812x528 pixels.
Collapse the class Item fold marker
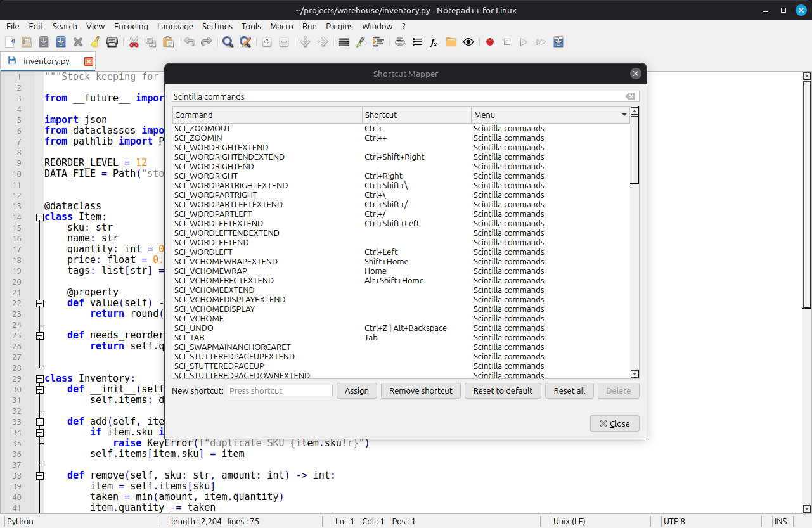coord(39,217)
